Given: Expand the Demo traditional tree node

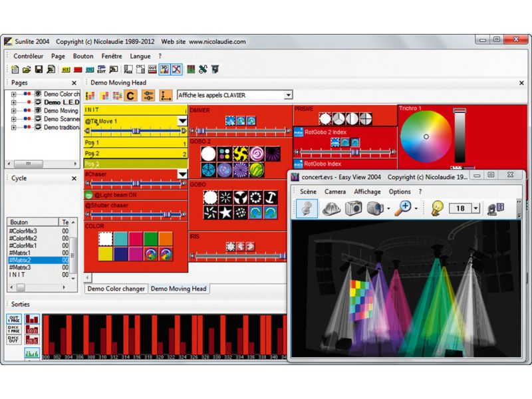Looking at the screenshot, I should click(x=13, y=127).
